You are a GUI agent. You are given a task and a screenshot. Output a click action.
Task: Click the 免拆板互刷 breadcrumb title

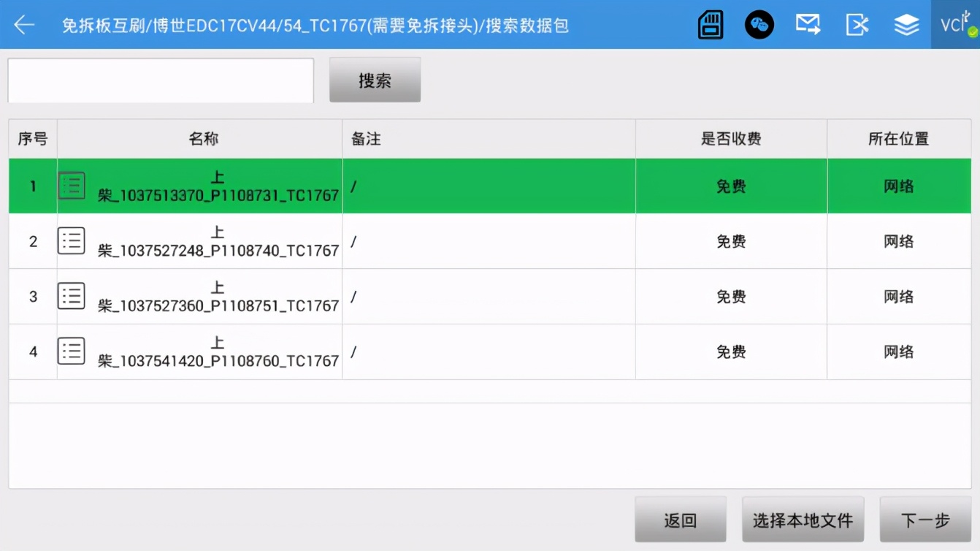pos(104,26)
